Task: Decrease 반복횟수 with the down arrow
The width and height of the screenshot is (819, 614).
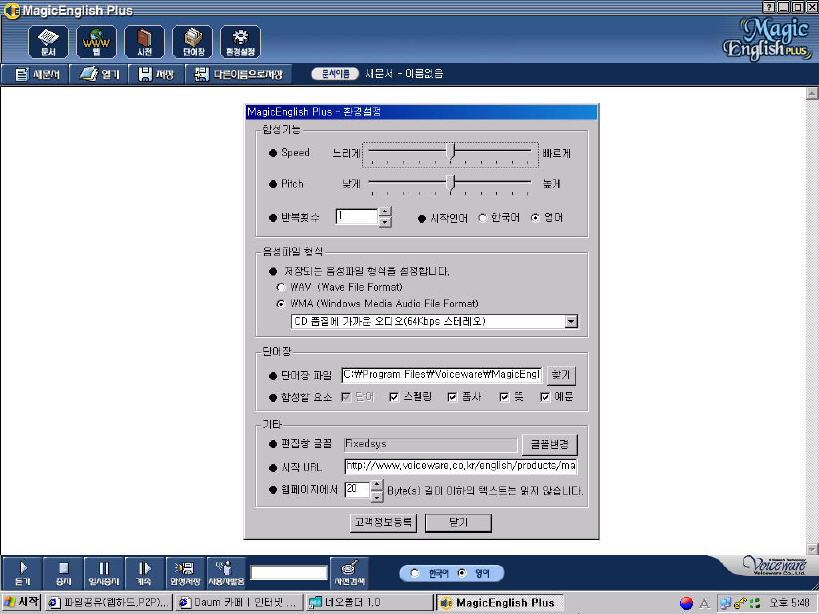Action: click(x=385, y=222)
